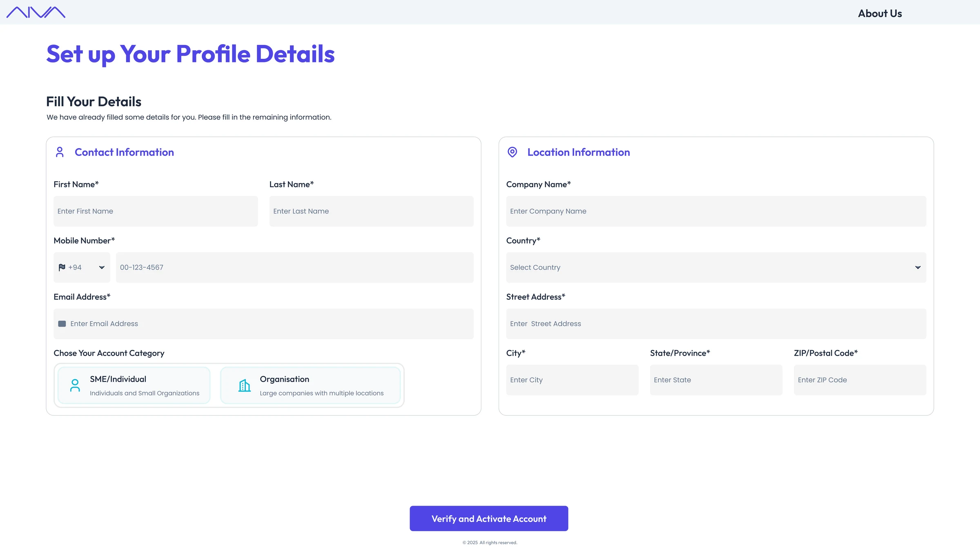The image size is (980, 551).
Task: Click into the Street Address field
Action: 716,324
